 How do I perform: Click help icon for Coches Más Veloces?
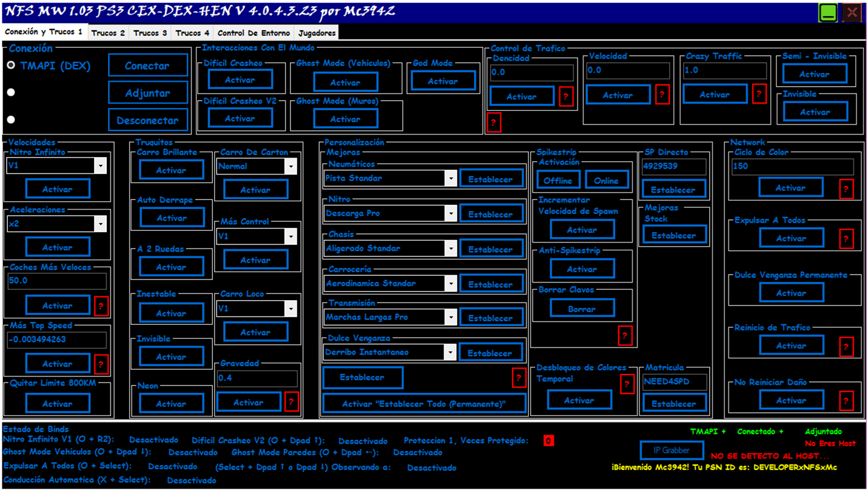tap(101, 306)
